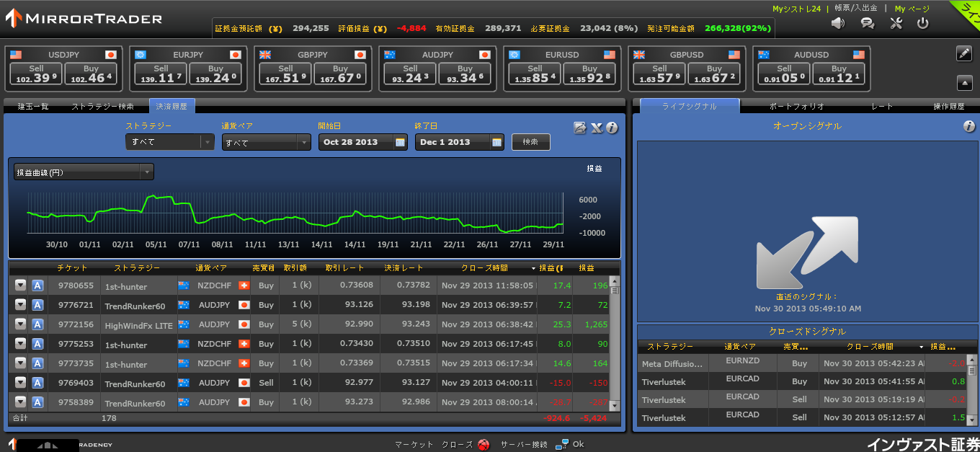
Task: Click the closed signals list scrollbar
Action: coord(972,390)
